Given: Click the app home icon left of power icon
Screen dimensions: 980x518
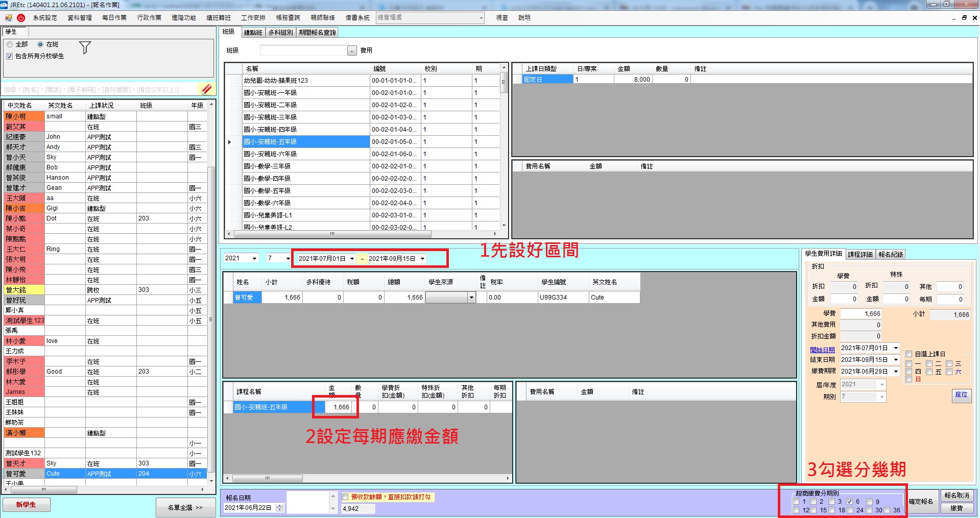Looking at the screenshot, I should 9,18.
